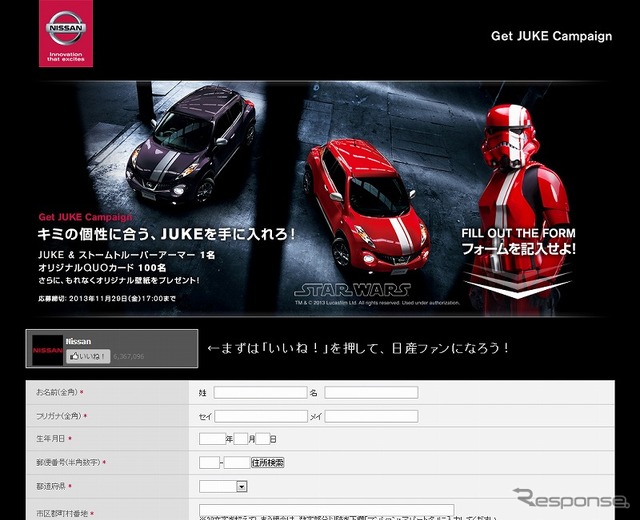Click the second postal code box
Image resolution: width=640 pixels, height=520 pixels.
coord(237,463)
